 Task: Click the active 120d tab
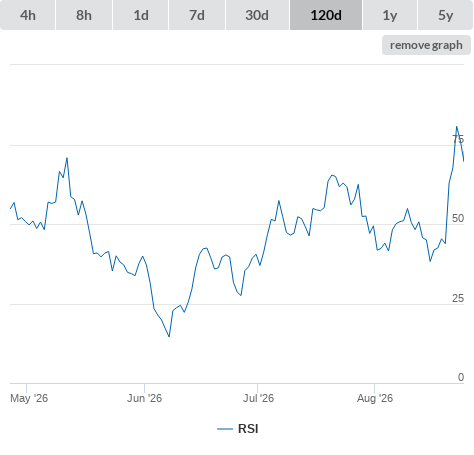(x=326, y=15)
